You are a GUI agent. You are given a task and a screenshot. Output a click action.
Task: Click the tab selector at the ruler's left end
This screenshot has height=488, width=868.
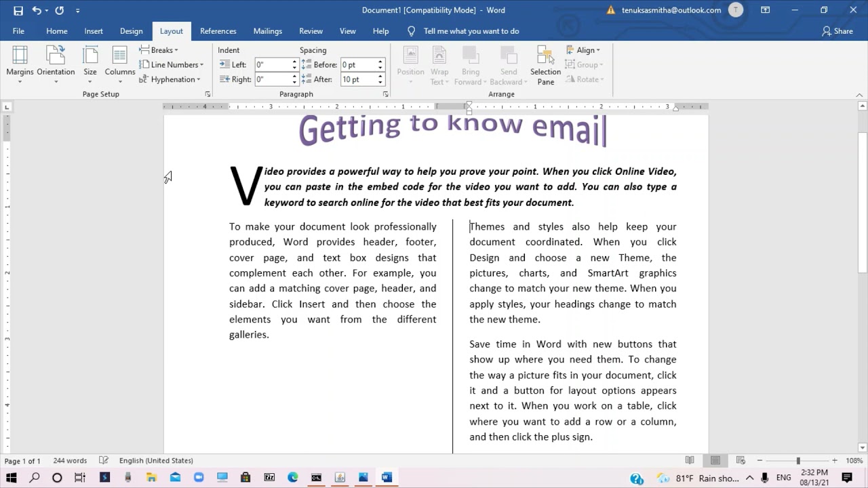click(7, 107)
